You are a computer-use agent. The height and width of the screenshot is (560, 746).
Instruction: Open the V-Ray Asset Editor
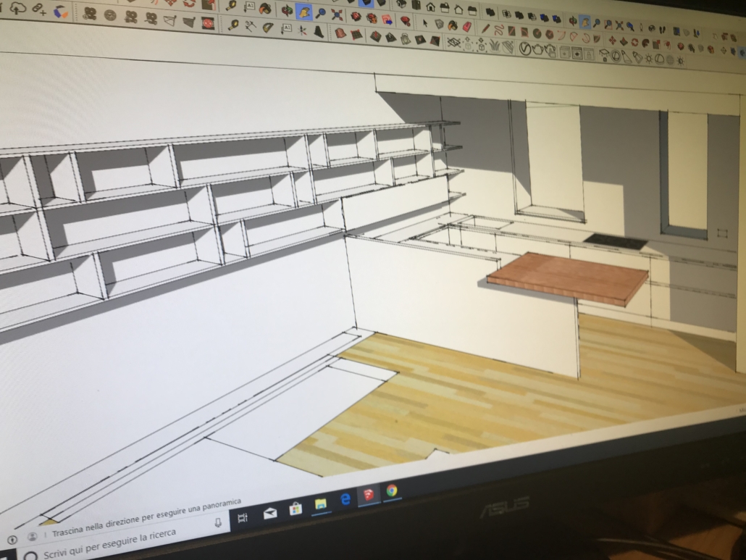(x=525, y=49)
